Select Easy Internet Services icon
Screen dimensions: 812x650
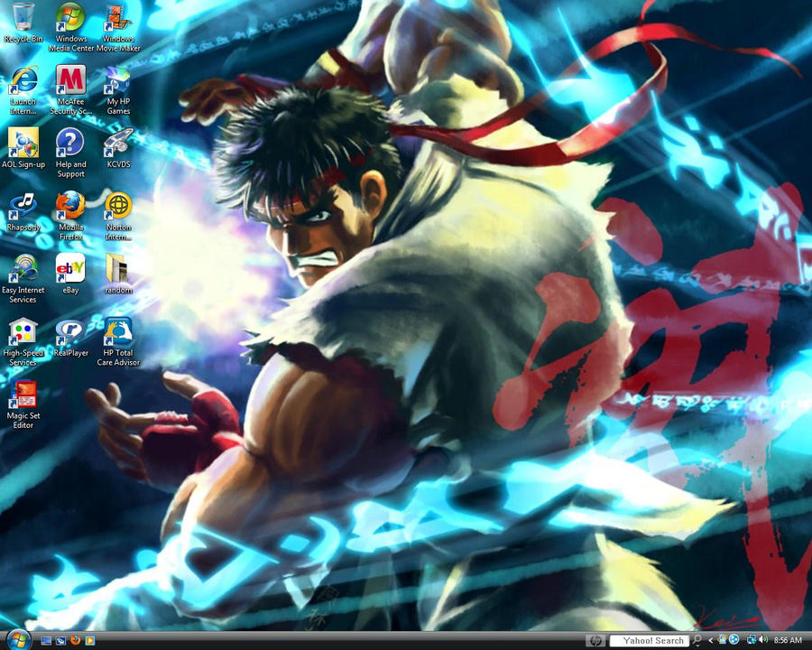[23, 278]
